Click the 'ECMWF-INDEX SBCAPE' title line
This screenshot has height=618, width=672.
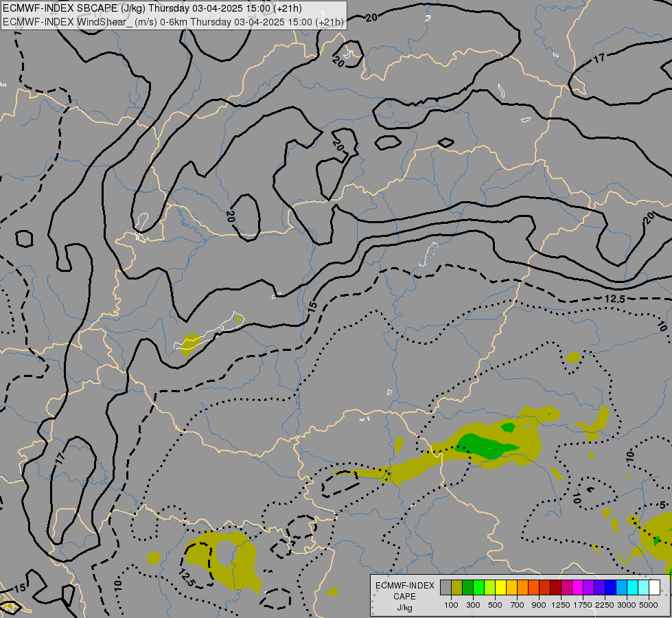[152, 8]
